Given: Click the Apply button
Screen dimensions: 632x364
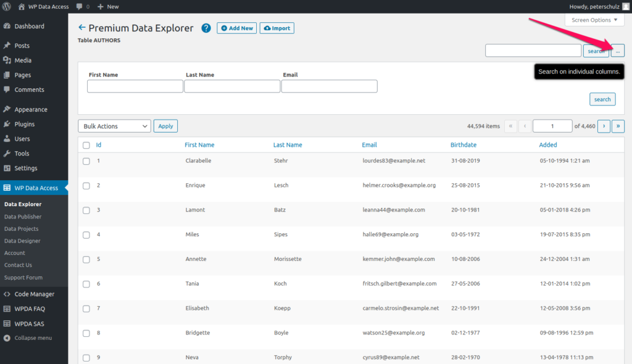Looking at the screenshot, I should coord(165,126).
